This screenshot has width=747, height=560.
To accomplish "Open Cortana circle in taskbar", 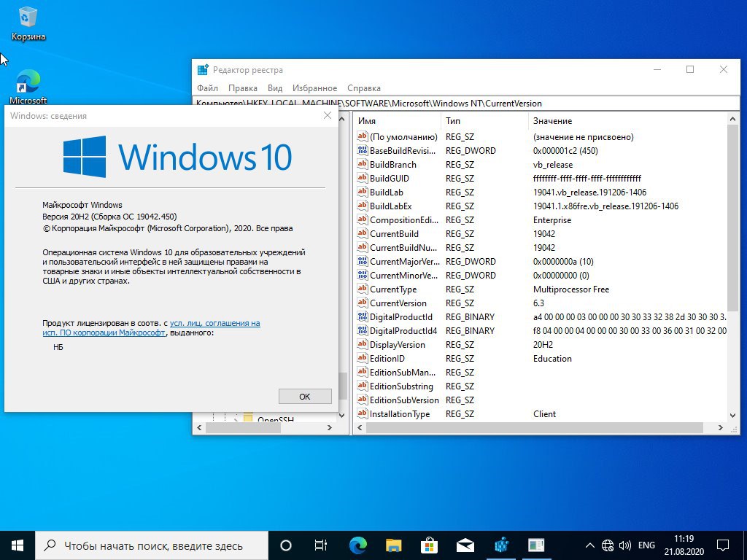I will point(286,545).
